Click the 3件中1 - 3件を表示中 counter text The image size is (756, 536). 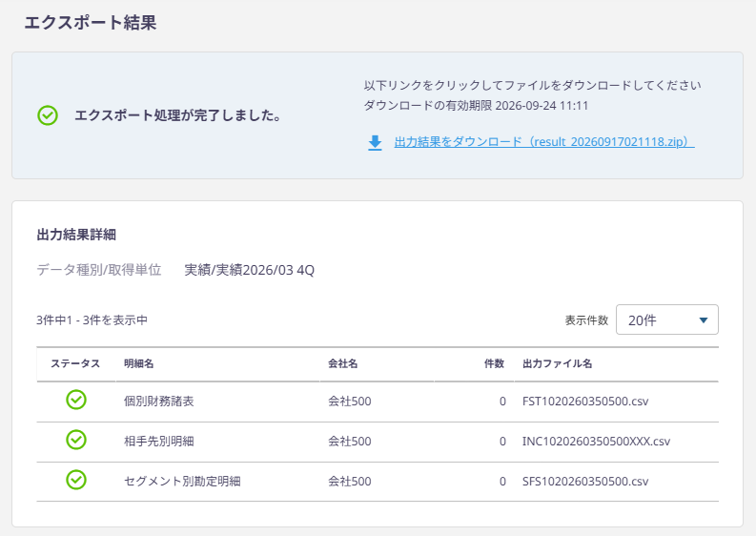92,320
